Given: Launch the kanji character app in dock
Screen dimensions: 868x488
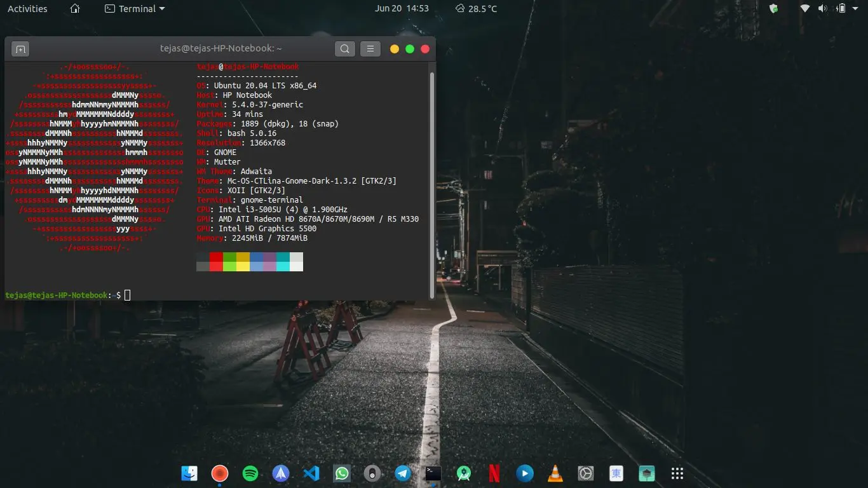Looking at the screenshot, I should pyautogui.click(x=616, y=473).
